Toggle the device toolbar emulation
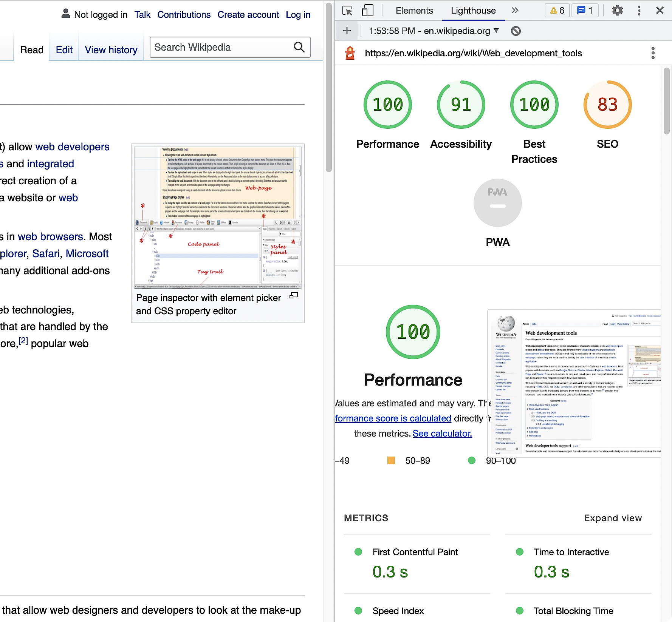 367,10
